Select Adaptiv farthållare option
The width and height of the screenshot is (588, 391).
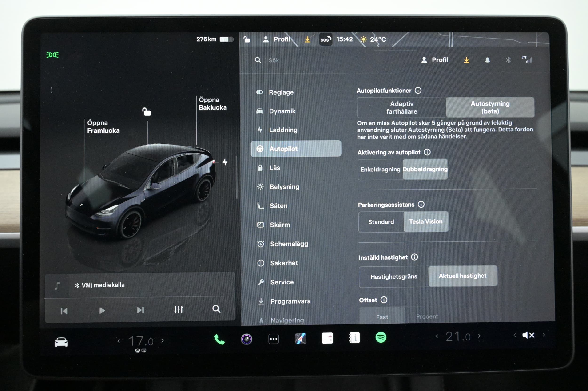[x=402, y=107]
